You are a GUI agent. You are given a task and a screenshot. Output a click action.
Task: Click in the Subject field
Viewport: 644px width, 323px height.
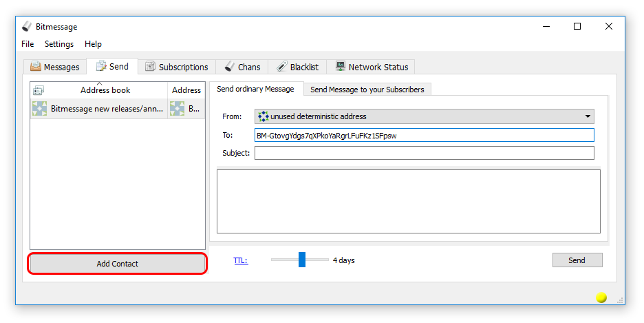pyautogui.click(x=425, y=153)
